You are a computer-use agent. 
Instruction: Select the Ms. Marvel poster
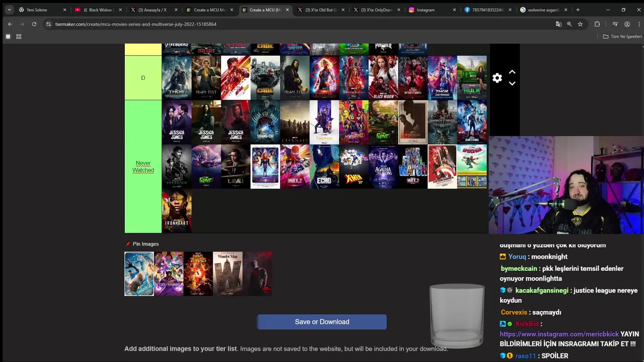pos(354,122)
